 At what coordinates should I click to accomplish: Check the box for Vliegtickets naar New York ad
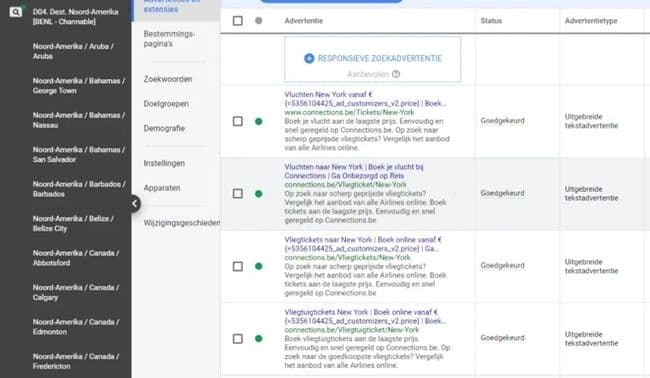(x=238, y=266)
